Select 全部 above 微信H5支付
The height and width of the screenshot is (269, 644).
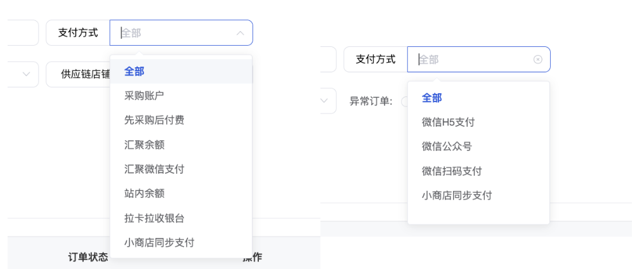point(431,98)
